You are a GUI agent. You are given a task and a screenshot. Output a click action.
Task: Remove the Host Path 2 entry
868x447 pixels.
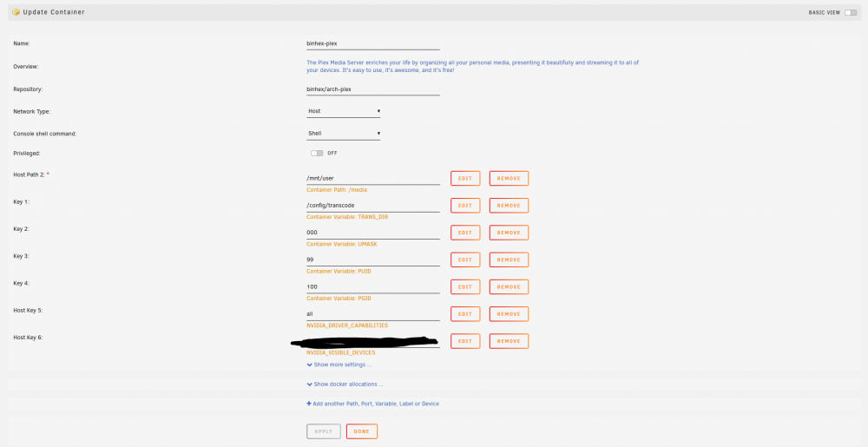[x=509, y=178]
